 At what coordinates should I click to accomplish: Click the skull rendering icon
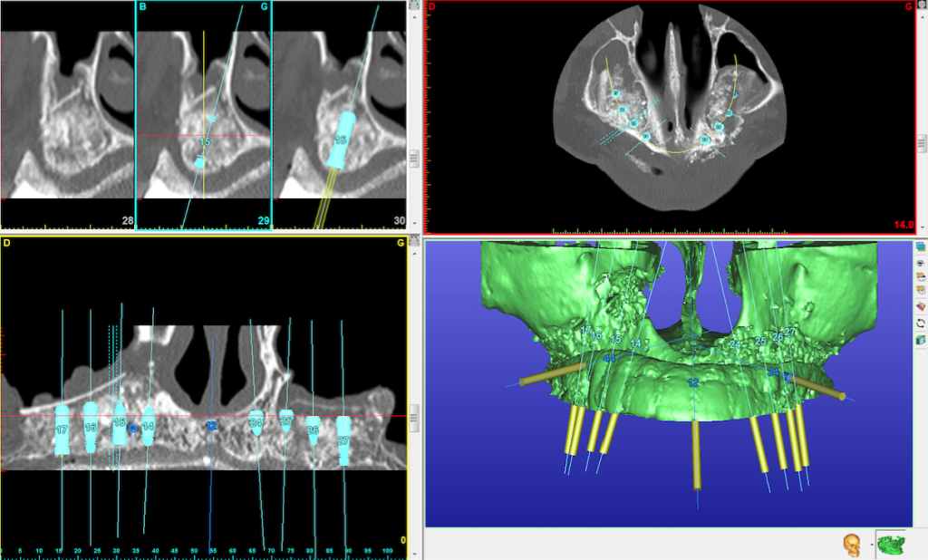852,545
